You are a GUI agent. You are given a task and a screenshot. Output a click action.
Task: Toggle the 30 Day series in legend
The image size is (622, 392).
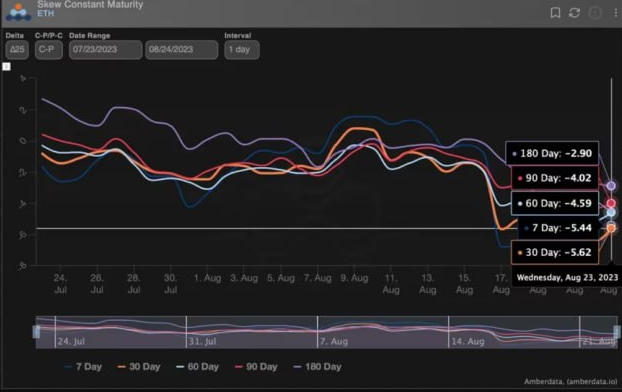tap(139, 367)
